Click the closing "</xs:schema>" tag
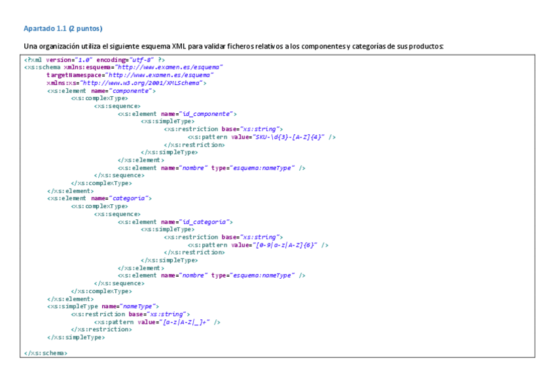Viewport: 555px width, 392px height. pyautogui.click(x=46, y=353)
